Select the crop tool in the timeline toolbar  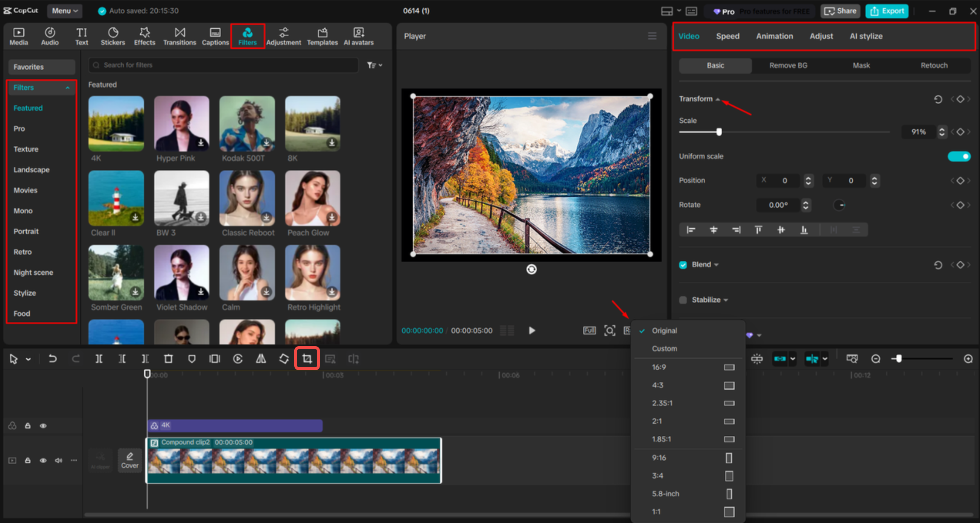(307, 358)
